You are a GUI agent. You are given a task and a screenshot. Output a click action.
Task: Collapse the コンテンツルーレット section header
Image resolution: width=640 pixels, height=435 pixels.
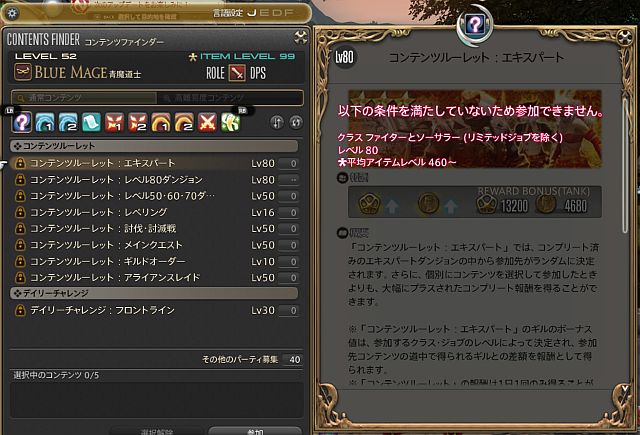[x=154, y=146]
